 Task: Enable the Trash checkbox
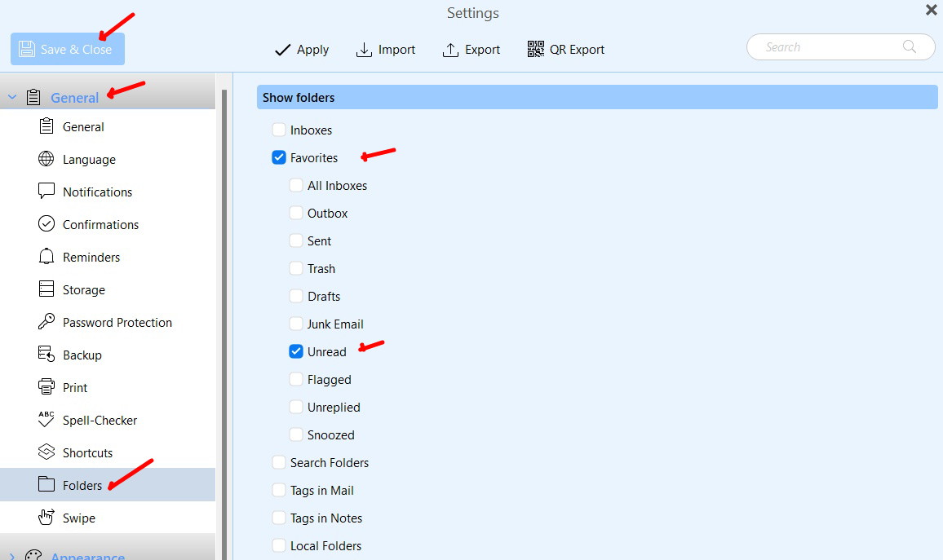point(296,268)
